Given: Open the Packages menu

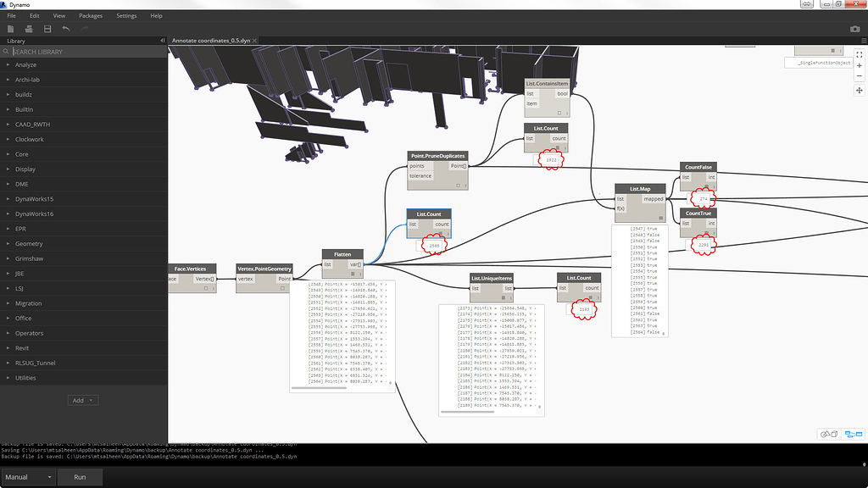Looking at the screenshot, I should coord(90,14).
